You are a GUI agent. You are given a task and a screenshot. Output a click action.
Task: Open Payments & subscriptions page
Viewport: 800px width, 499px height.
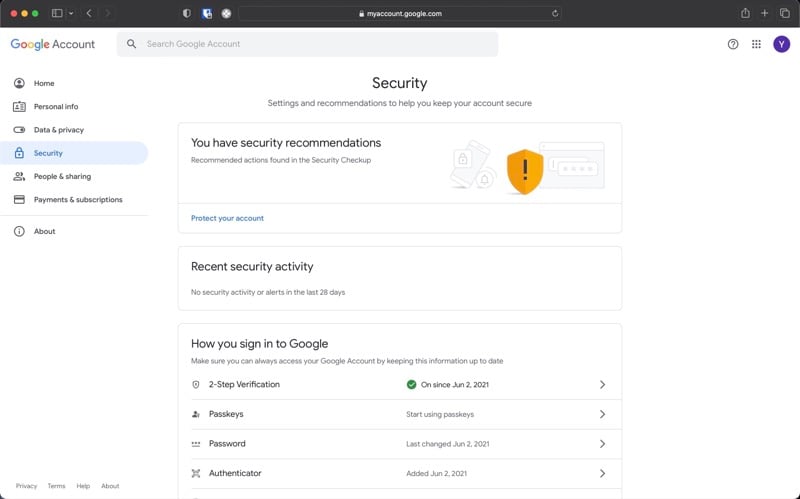click(74, 199)
